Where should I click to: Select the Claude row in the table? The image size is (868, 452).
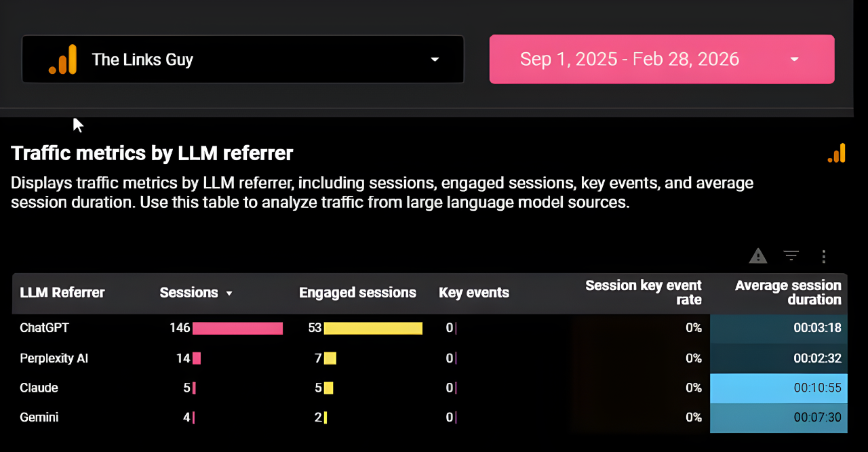39,388
